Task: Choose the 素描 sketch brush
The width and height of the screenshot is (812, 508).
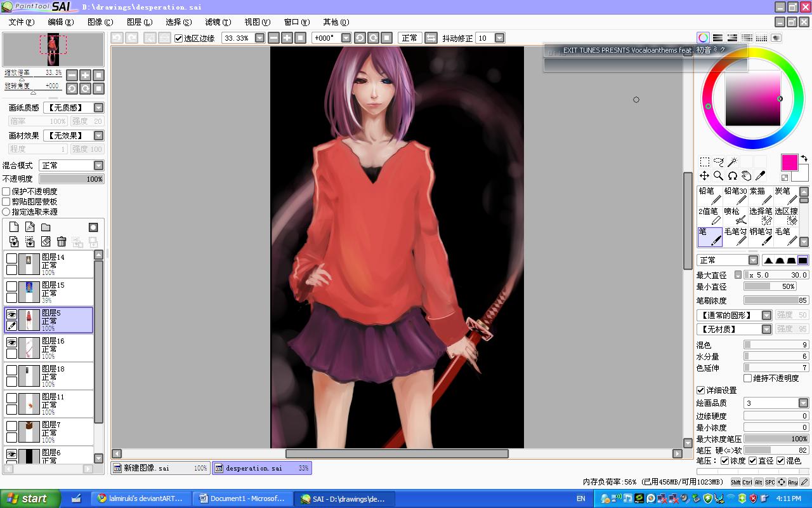Action: (761, 196)
